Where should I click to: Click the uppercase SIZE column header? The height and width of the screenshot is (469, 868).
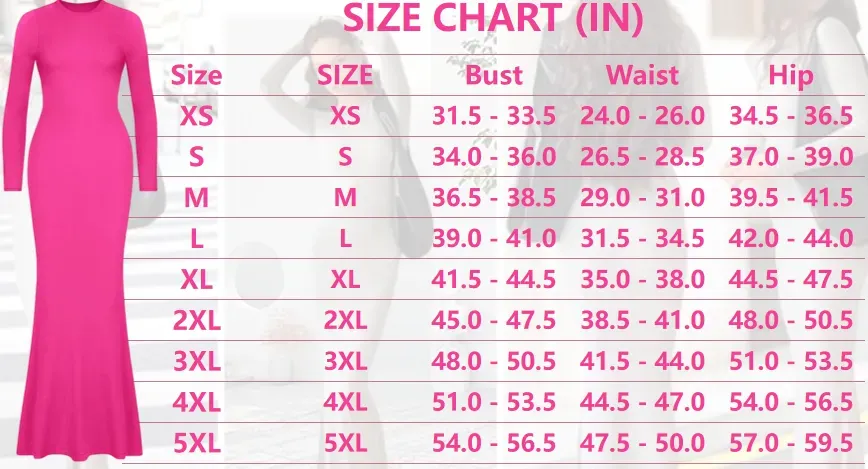click(345, 75)
